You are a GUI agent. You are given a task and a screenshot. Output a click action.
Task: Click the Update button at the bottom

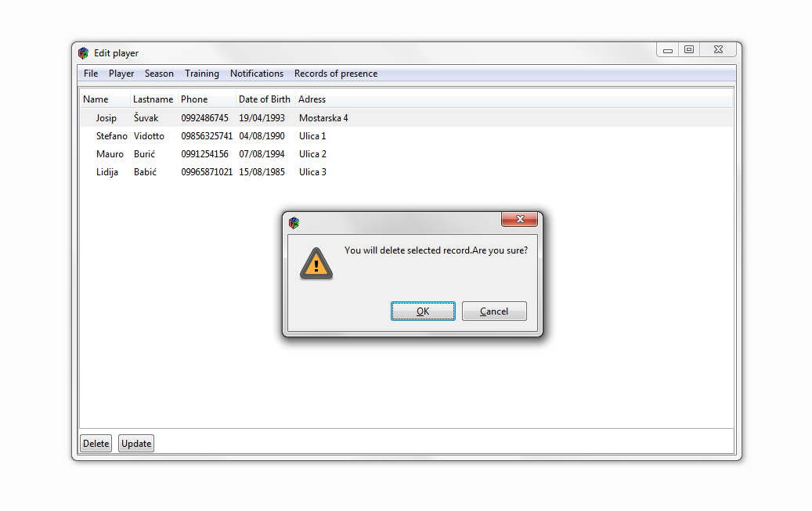(136, 444)
